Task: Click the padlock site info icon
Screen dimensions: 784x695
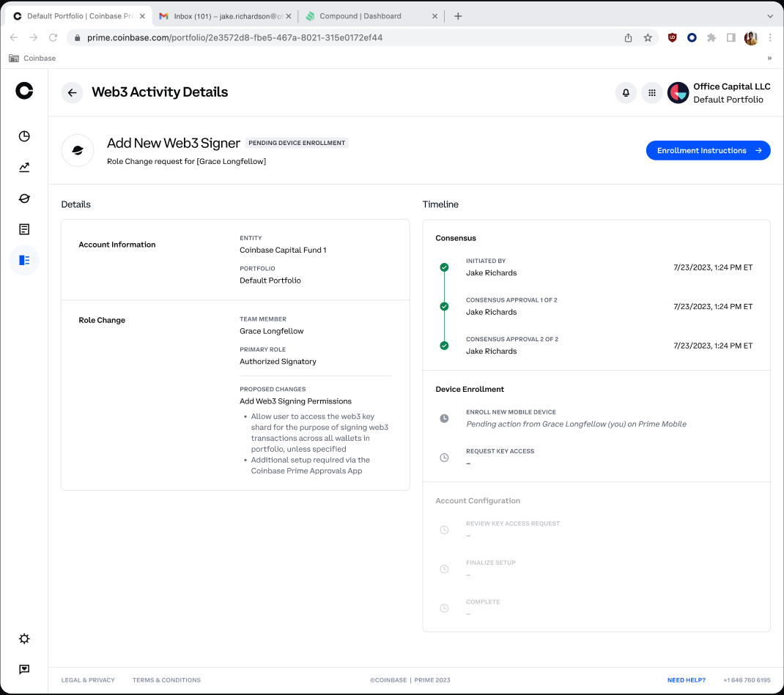Action: click(77, 38)
